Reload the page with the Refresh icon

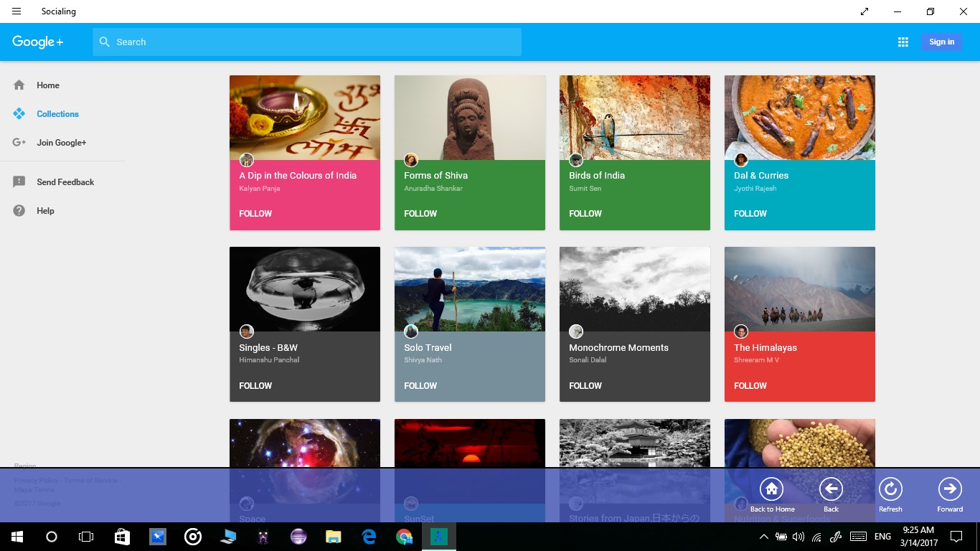click(x=890, y=489)
